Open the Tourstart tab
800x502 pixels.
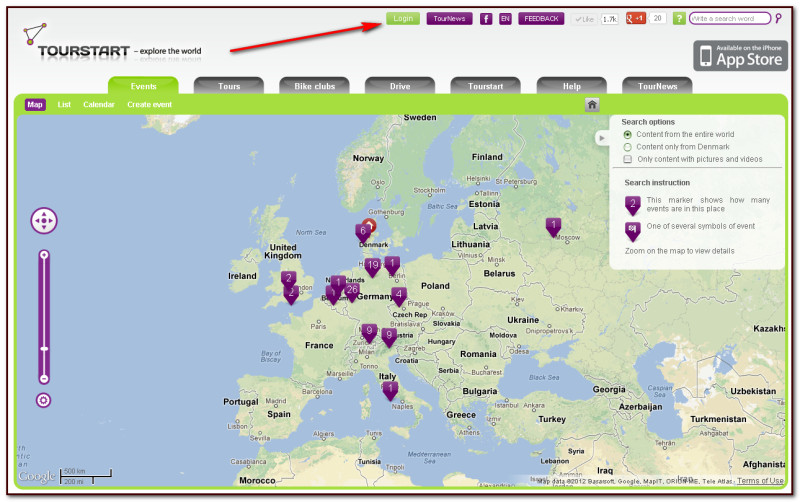click(486, 86)
